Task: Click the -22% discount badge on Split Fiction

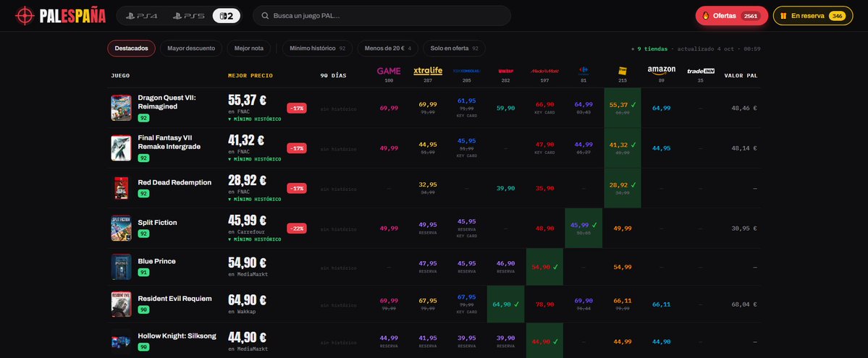Action: point(297,228)
